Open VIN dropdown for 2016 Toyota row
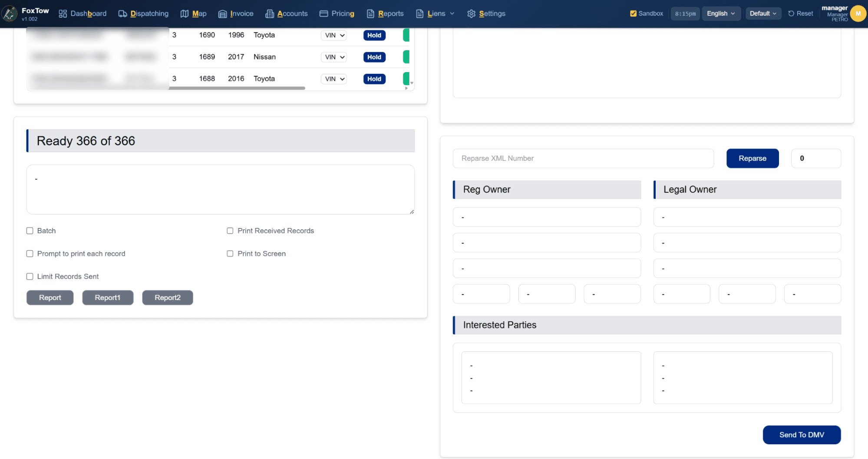The image size is (868, 459). [334, 79]
